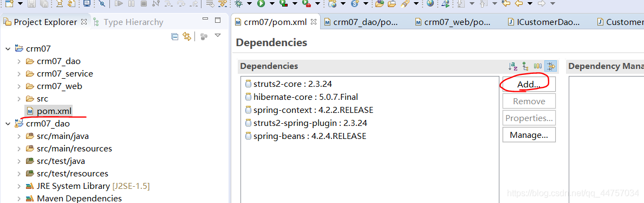The height and width of the screenshot is (203, 644).
Task: Expand the JRE System Library node
Action: [19, 186]
